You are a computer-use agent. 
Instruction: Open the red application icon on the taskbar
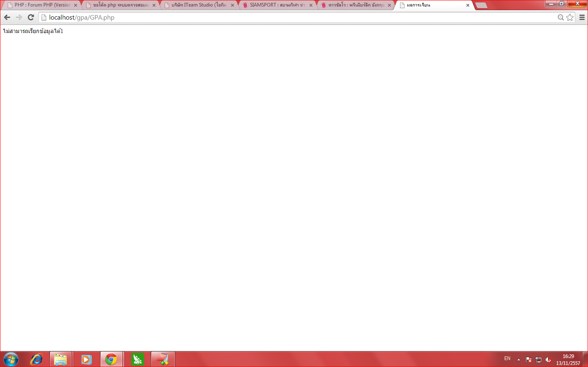coord(163,360)
